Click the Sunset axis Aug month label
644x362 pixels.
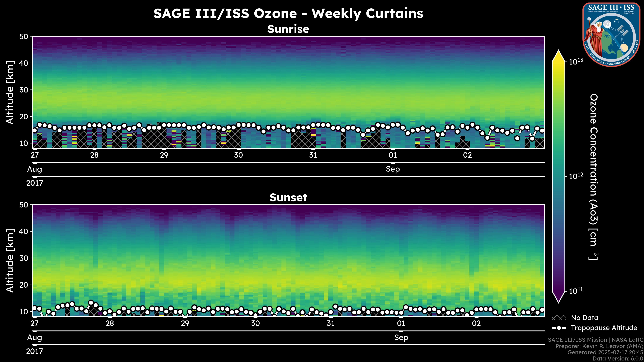coord(35,338)
